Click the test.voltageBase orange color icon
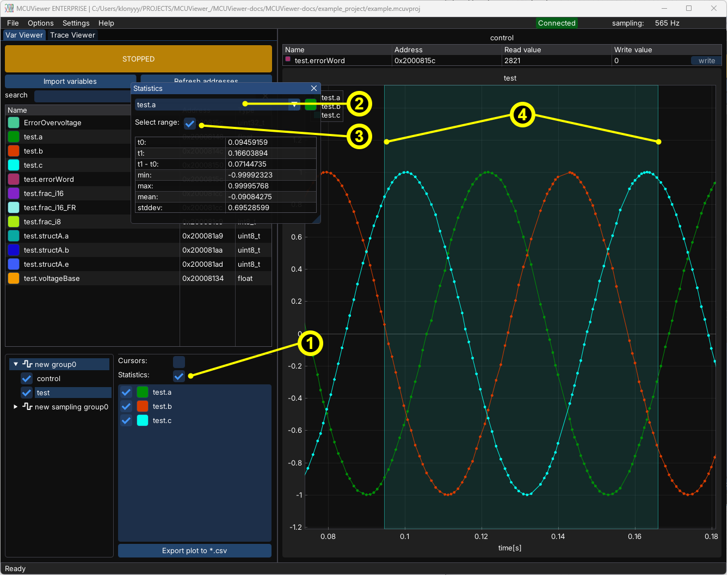The width and height of the screenshot is (728, 576). pos(14,278)
